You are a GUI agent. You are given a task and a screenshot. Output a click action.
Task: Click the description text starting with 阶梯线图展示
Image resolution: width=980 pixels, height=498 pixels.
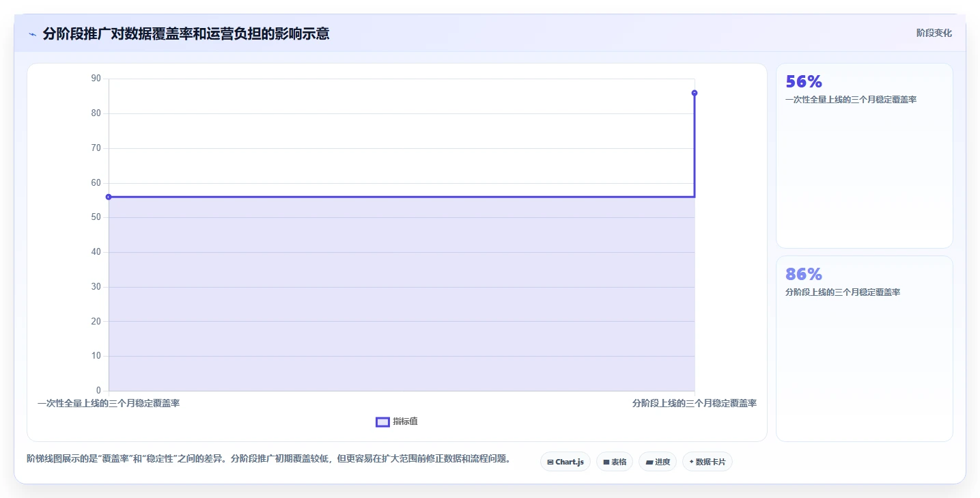point(268,458)
